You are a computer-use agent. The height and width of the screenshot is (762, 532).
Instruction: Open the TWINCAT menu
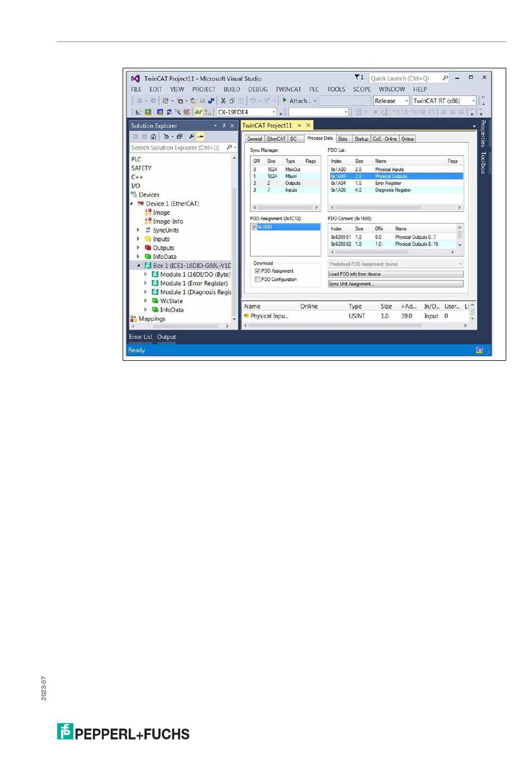pos(288,89)
